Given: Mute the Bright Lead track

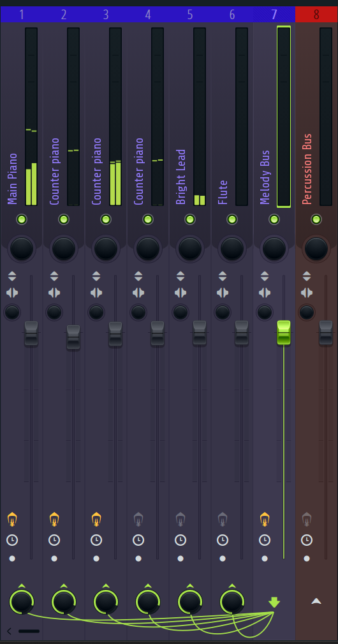Looking at the screenshot, I should [190, 219].
